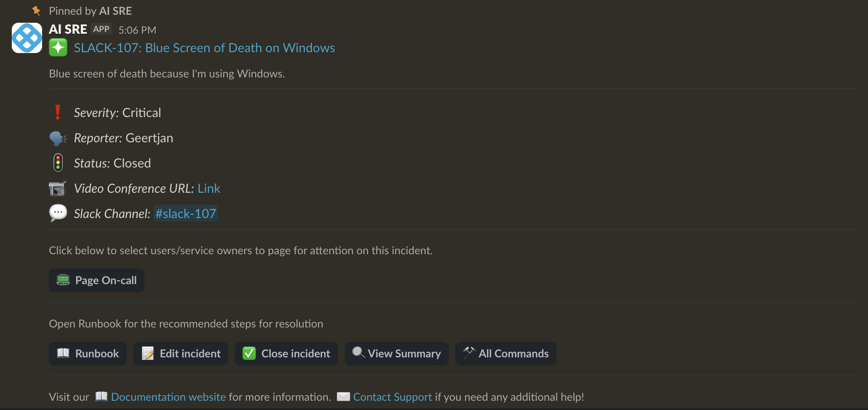The width and height of the screenshot is (868, 410).
Task: Click the 'Reporter: Geertjan' text
Action: click(x=123, y=138)
